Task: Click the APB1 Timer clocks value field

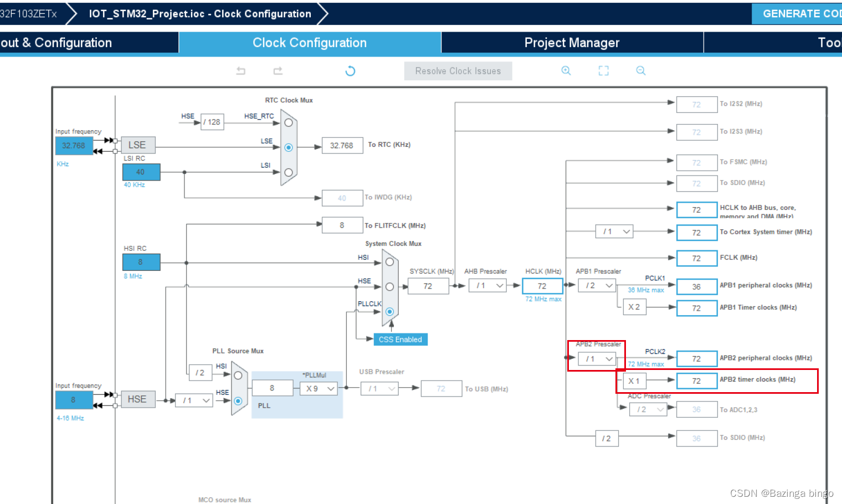Action: (697, 308)
